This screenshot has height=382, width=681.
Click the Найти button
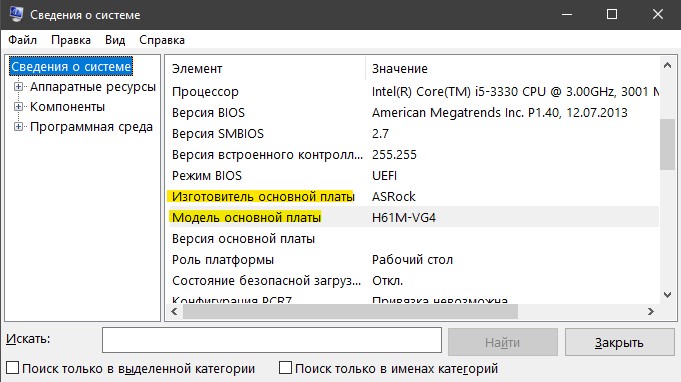(x=503, y=342)
